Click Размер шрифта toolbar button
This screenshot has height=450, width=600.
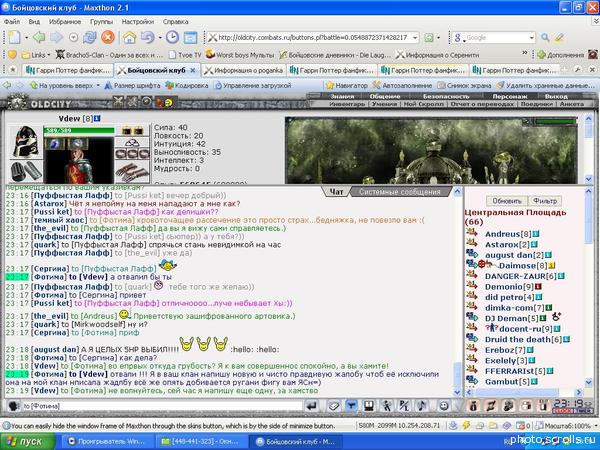tap(132, 85)
